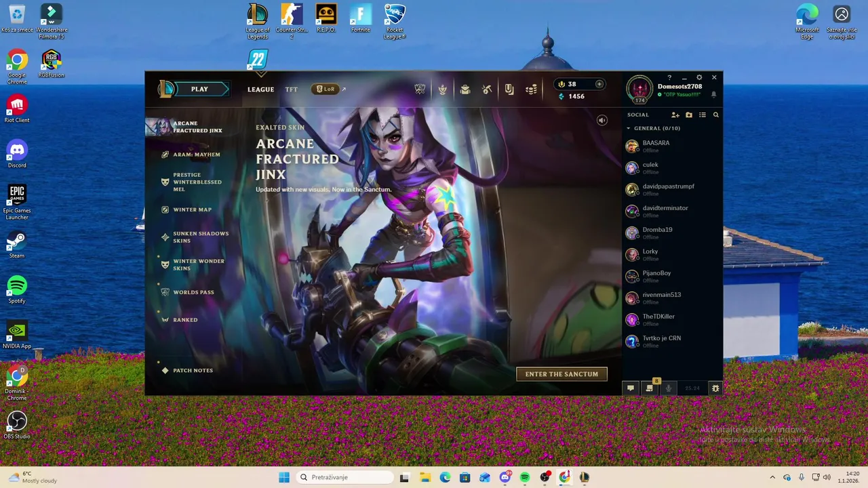Collapse the General friends group
Image resolution: width=868 pixels, height=488 pixels.
[x=629, y=128]
